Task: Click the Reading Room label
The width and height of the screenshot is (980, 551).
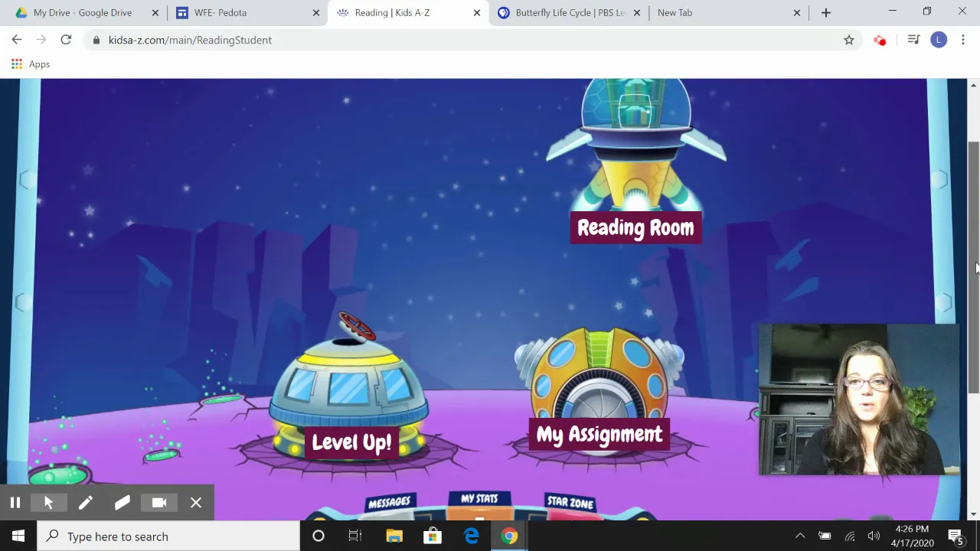Action: (635, 228)
